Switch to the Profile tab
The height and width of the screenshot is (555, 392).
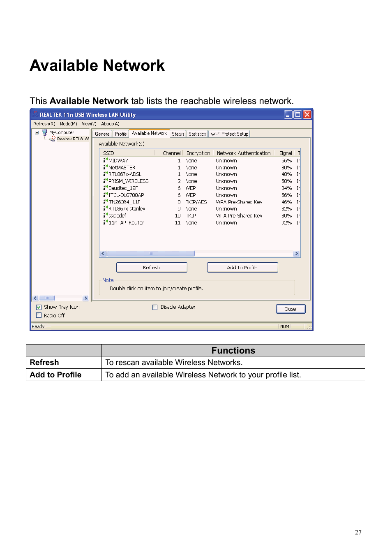pyautogui.click(x=121, y=134)
